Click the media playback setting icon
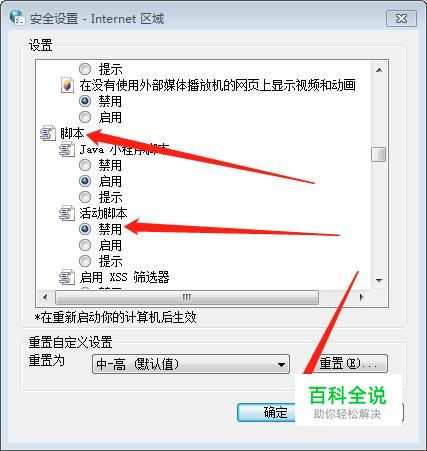 coord(67,85)
